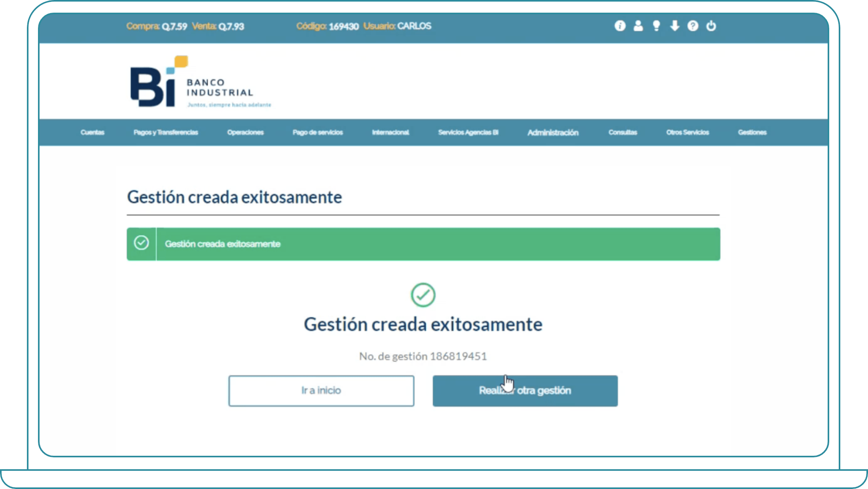Screen dimensions: 868x489
Task: Click the green banner message text
Action: [223, 244]
